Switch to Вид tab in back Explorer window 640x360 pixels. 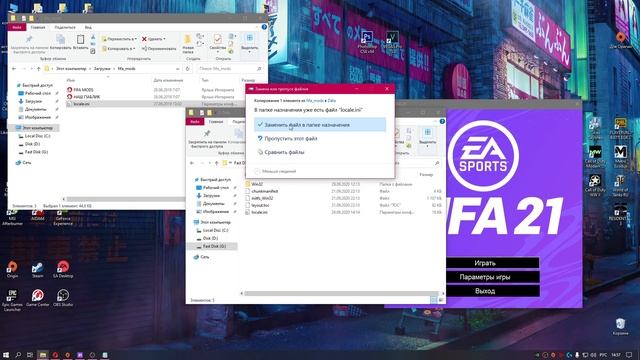pos(88,27)
